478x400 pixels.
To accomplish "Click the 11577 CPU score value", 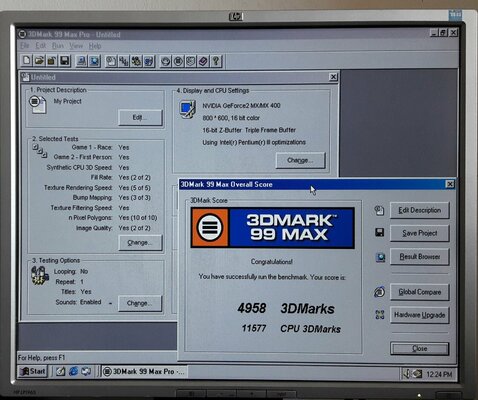I will click(x=254, y=328).
